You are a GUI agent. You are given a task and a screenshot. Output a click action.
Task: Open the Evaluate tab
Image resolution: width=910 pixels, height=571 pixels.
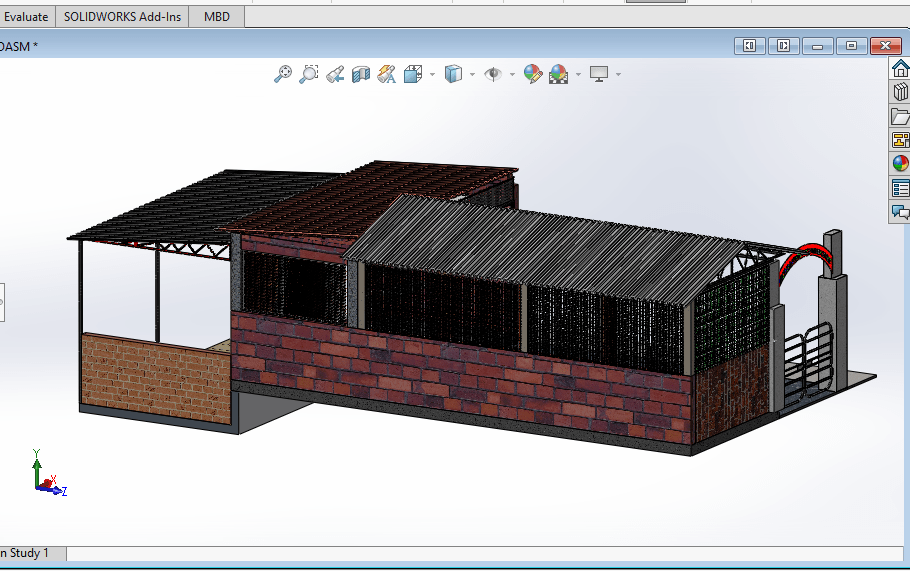click(x=25, y=17)
